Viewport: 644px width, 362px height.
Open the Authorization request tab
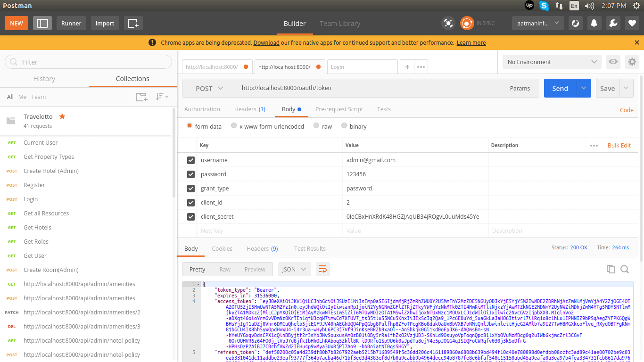202,109
